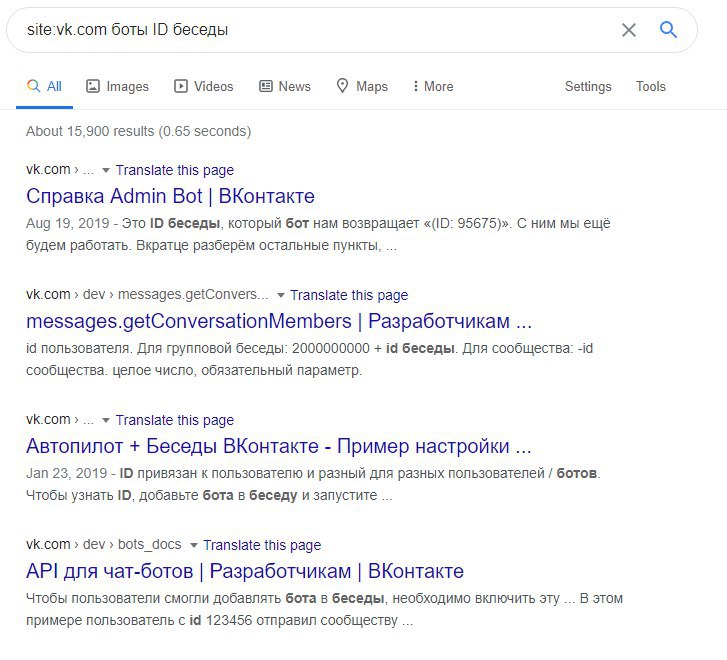Click the 'Aug 19, 2019' snippet text
The width and height of the screenshot is (727, 660).
(68, 223)
